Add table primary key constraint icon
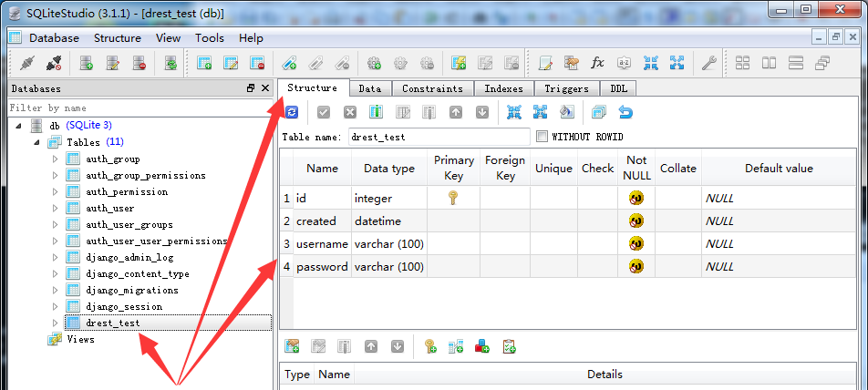Viewport: 868px width, 390px height. (430, 346)
